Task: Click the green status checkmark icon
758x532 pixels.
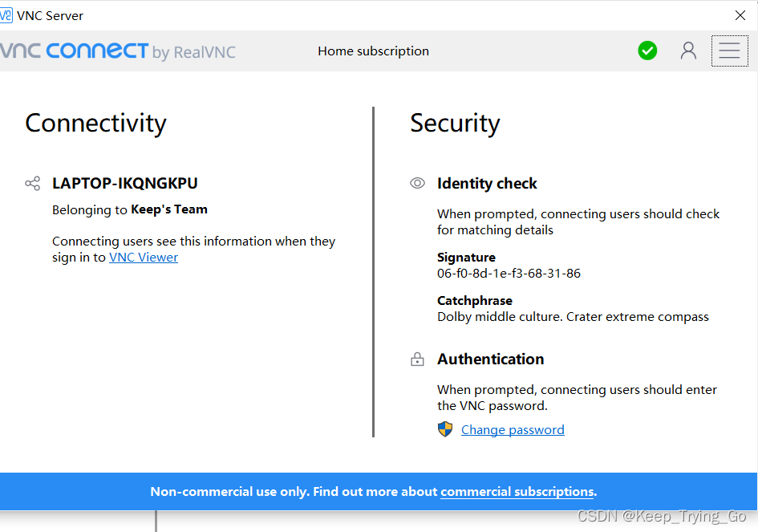Action: pyautogui.click(x=647, y=50)
